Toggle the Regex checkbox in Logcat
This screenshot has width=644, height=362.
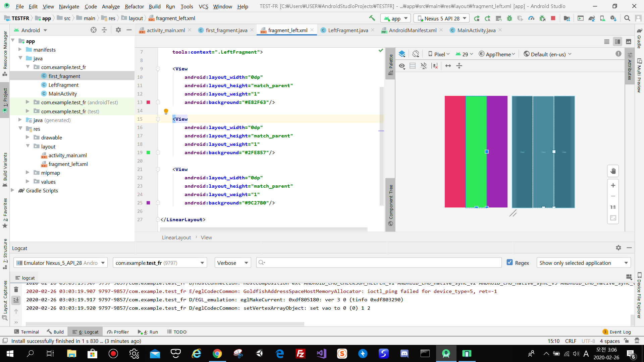click(x=509, y=262)
